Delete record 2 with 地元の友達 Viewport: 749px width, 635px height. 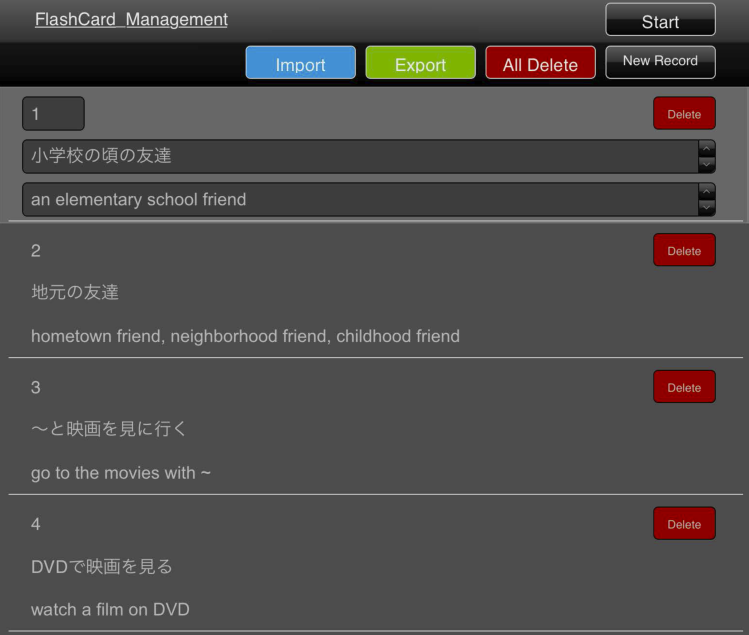pos(684,250)
